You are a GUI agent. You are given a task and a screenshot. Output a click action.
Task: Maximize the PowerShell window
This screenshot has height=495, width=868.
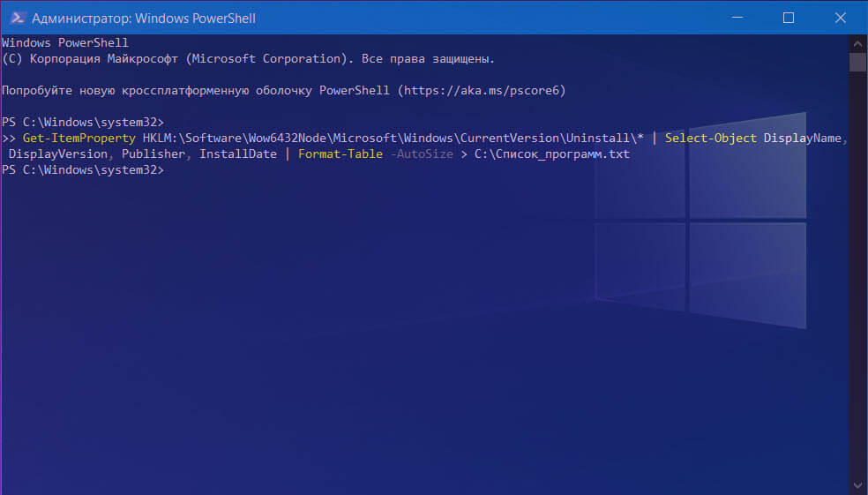point(789,18)
